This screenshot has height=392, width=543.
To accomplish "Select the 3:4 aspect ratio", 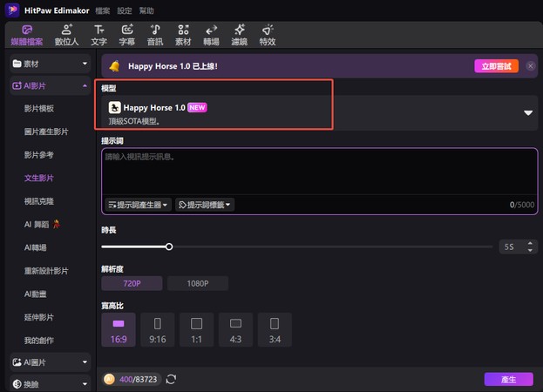I will (x=275, y=330).
